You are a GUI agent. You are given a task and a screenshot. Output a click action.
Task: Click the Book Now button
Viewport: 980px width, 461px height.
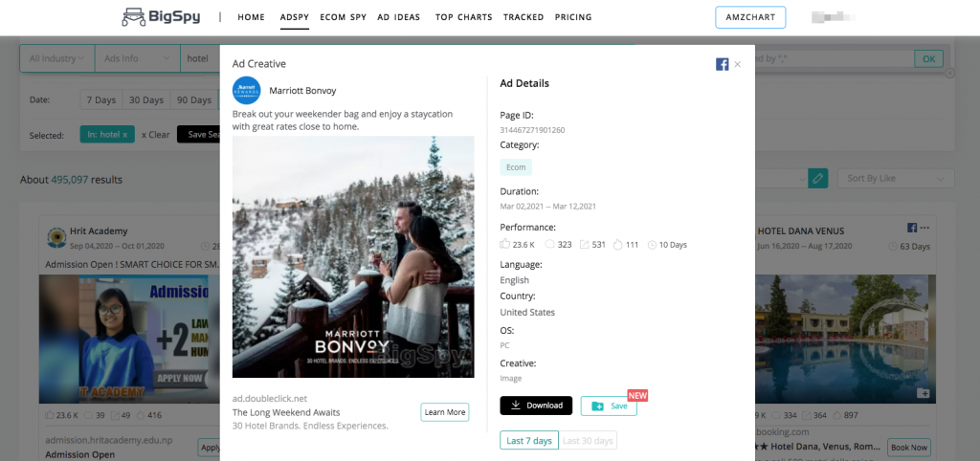(x=909, y=448)
